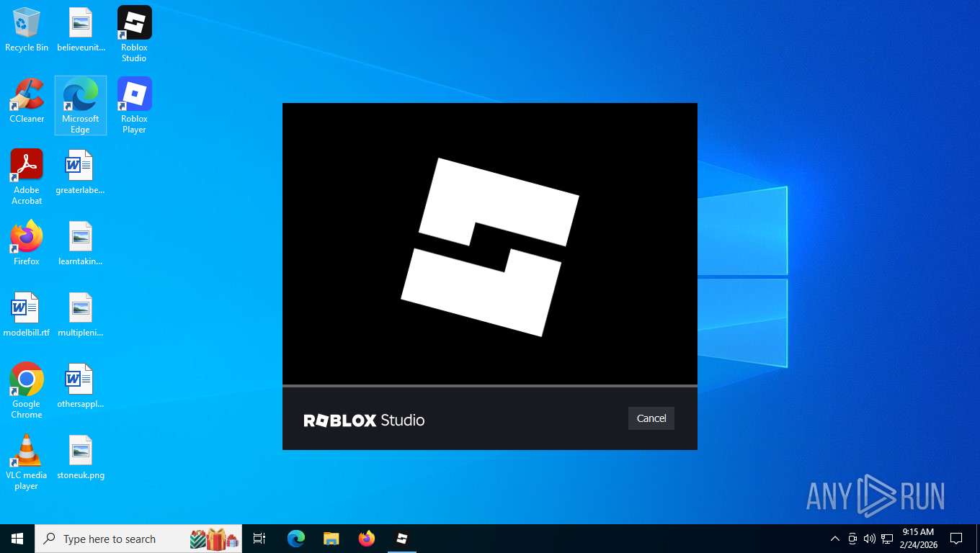Open the Firefox desktop shortcut
980x553 pixels.
[27, 243]
